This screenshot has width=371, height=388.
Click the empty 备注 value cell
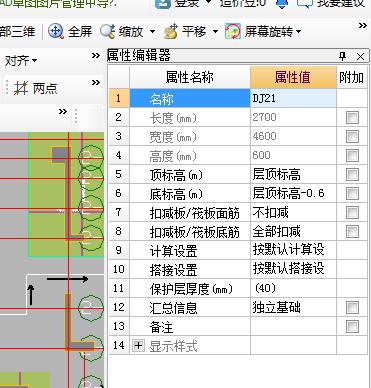pyautogui.click(x=293, y=326)
